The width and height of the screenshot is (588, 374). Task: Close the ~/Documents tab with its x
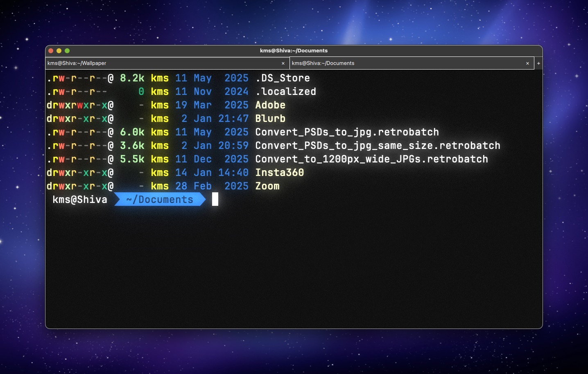click(x=527, y=63)
